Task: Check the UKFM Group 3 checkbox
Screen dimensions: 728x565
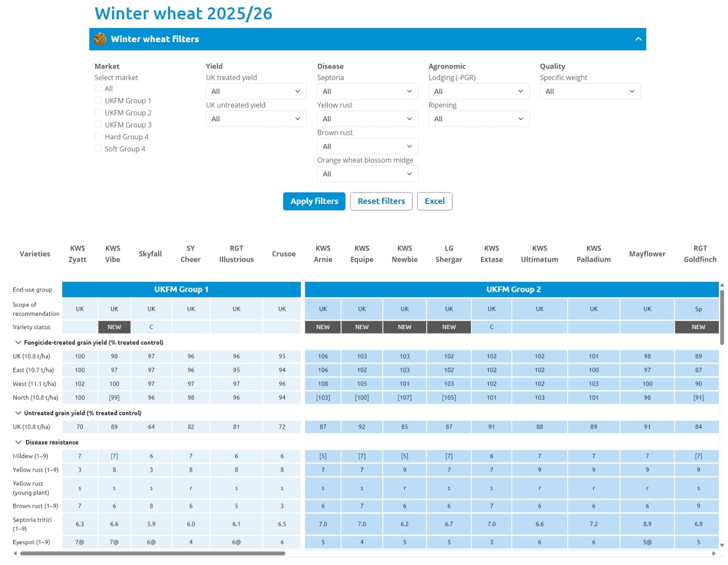Action: (x=98, y=124)
